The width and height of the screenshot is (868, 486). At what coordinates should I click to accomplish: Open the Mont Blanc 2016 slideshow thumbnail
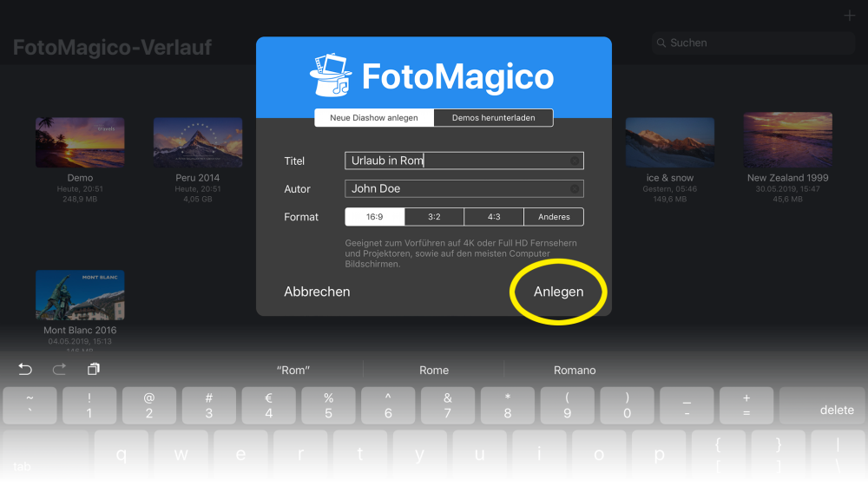pyautogui.click(x=80, y=295)
